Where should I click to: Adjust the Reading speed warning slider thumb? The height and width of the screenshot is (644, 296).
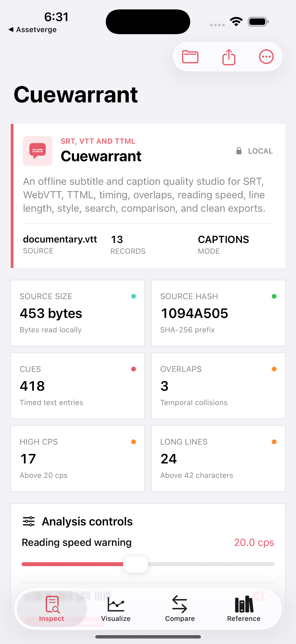pyautogui.click(x=135, y=564)
